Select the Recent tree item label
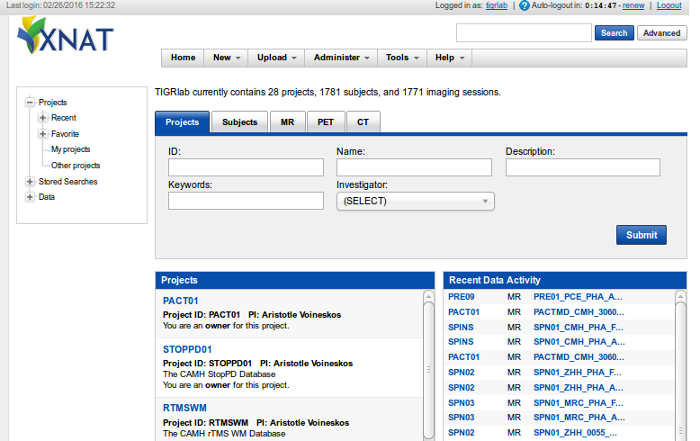The image size is (700, 441). click(63, 118)
